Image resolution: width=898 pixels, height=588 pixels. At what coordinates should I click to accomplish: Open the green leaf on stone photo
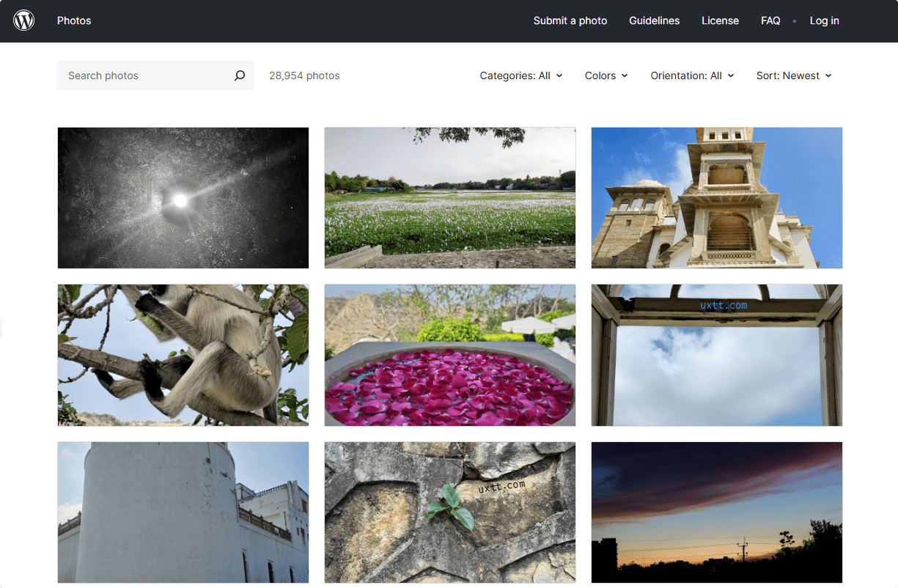coord(450,512)
